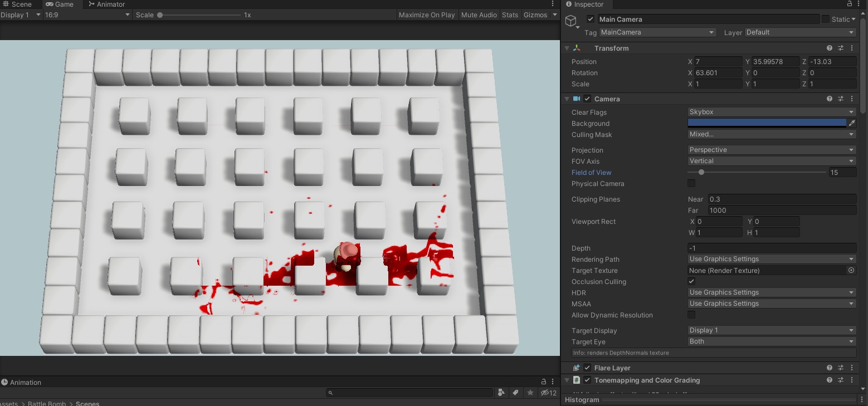Image resolution: width=868 pixels, height=406 pixels.
Task: Open the Projection Perspective dropdown
Action: (771, 149)
